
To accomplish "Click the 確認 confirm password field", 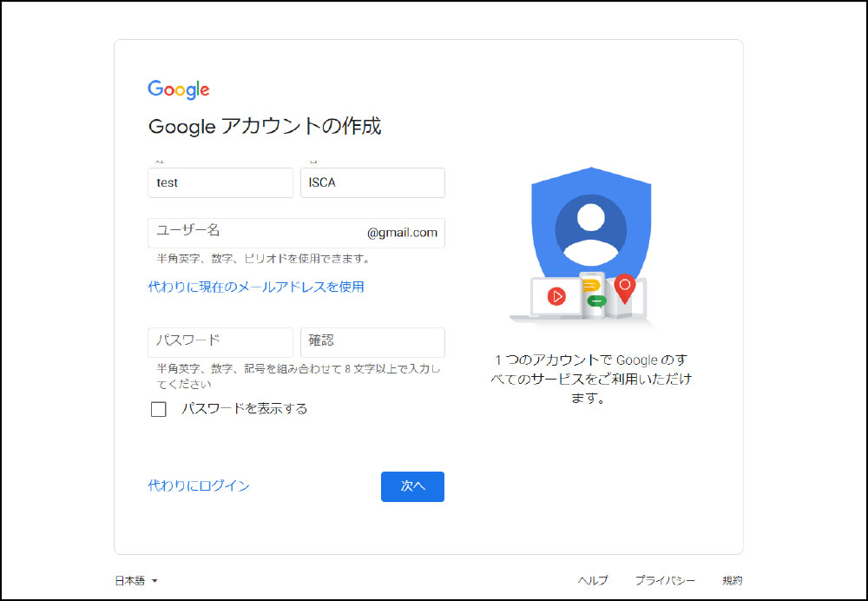I will pyautogui.click(x=372, y=342).
